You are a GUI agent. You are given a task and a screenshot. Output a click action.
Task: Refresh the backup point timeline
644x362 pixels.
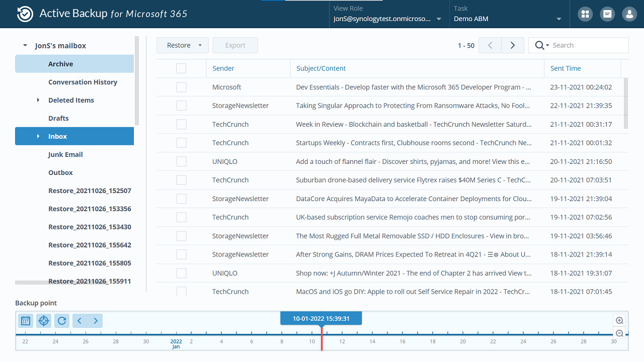click(x=62, y=320)
